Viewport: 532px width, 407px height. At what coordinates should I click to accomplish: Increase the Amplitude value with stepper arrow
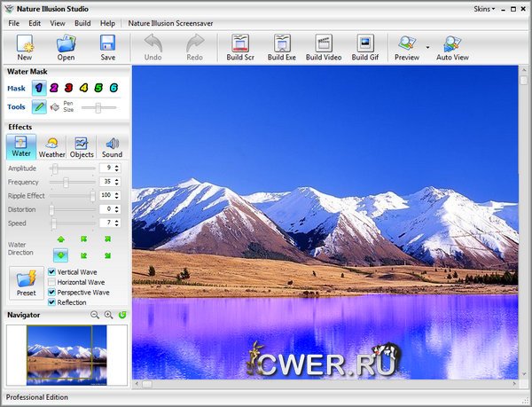click(118, 165)
